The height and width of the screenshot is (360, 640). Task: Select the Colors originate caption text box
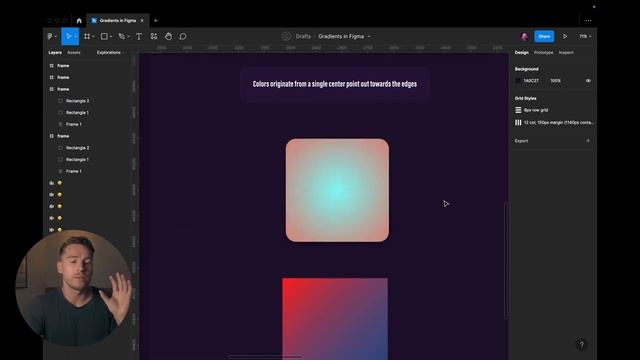pos(335,84)
